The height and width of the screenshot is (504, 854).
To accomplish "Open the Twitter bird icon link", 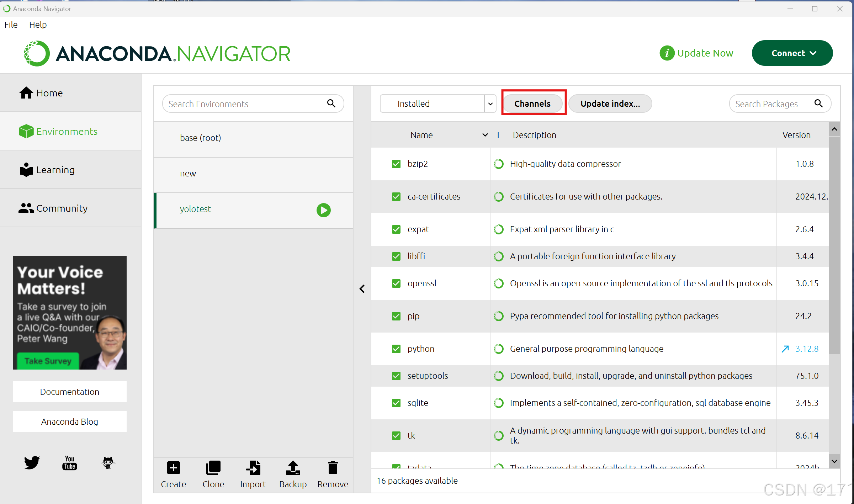I will click(32, 463).
